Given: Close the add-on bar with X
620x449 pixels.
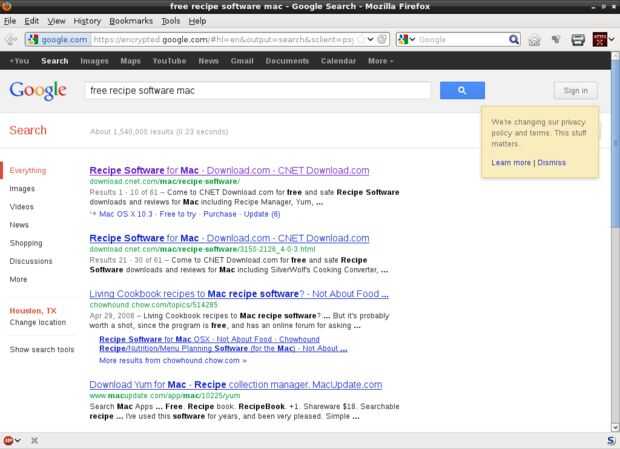Looking at the screenshot, I should tap(34, 440).
